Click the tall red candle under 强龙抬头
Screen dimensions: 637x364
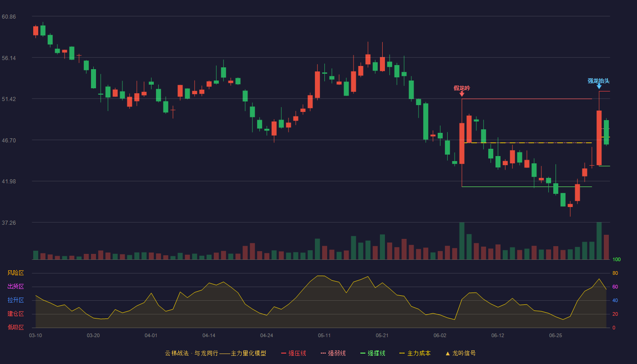point(599,138)
